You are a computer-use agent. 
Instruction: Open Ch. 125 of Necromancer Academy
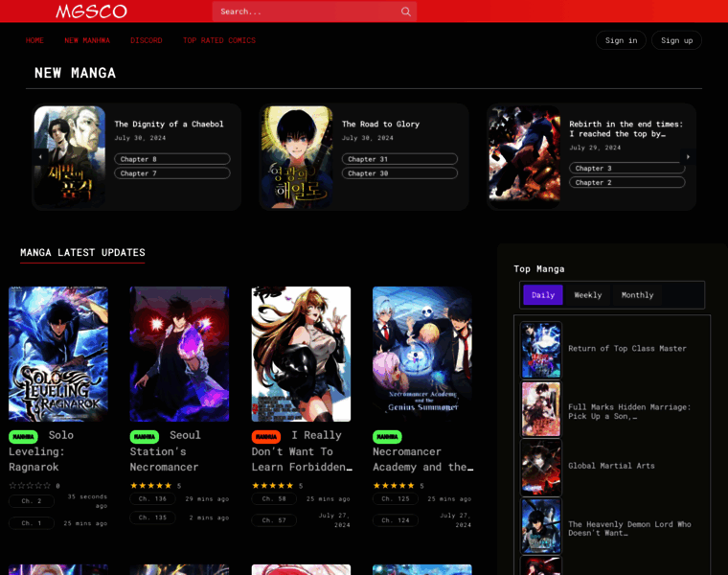tap(396, 499)
